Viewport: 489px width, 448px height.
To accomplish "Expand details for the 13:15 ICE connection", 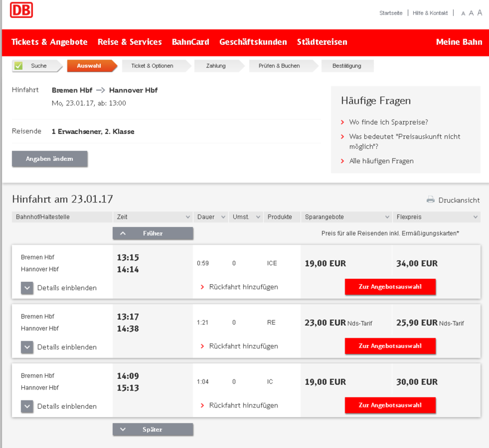I will [x=27, y=288].
